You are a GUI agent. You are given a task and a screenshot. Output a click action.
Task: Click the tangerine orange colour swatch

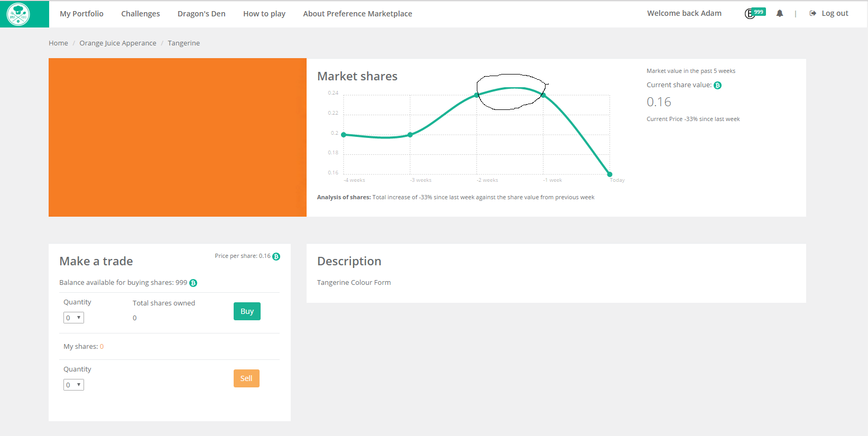[x=178, y=137]
